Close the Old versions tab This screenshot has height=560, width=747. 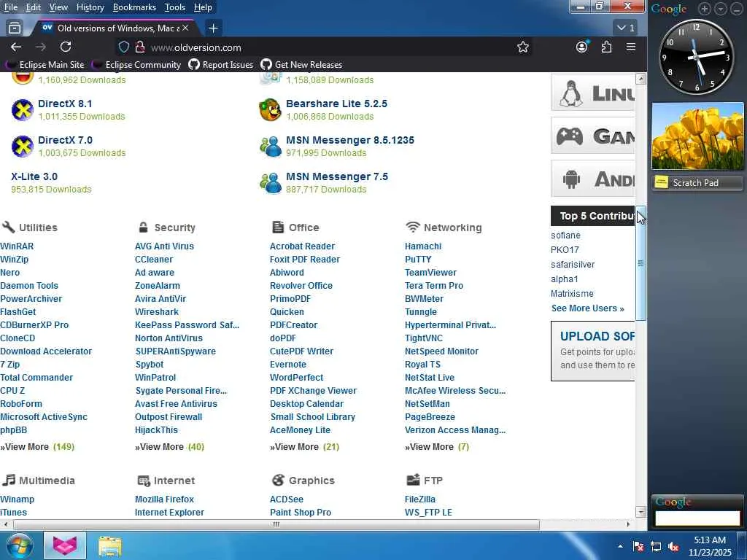[x=185, y=28]
